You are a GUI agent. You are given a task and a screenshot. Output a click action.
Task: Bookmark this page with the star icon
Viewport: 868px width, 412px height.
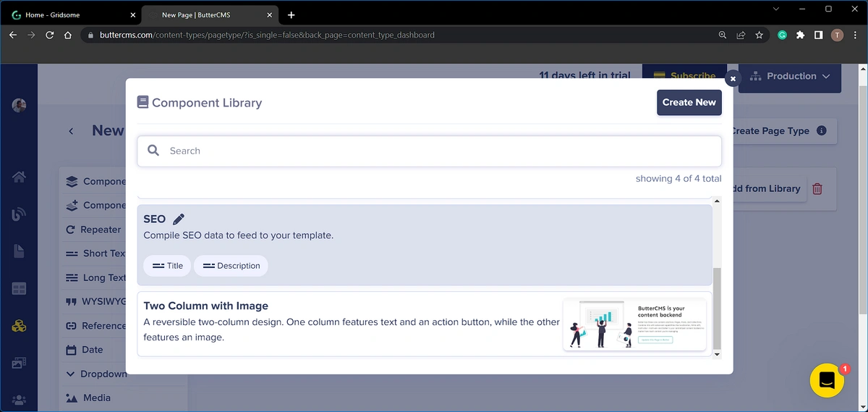point(759,35)
